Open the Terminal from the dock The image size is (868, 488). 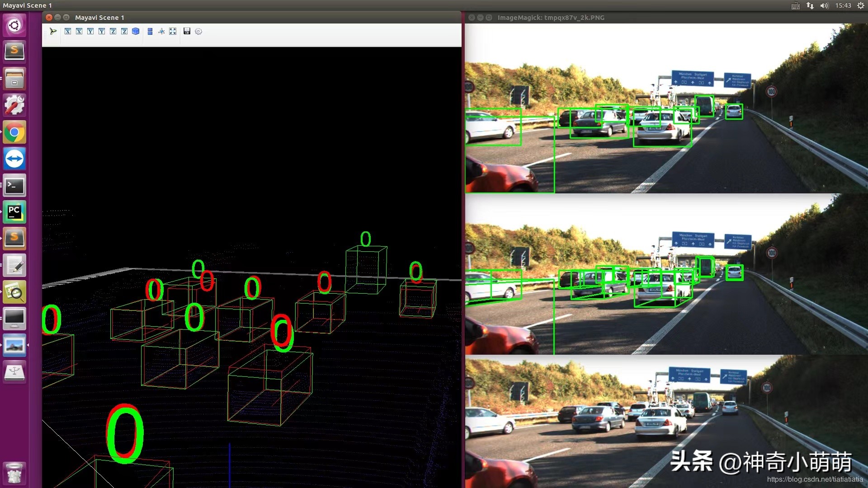click(14, 185)
